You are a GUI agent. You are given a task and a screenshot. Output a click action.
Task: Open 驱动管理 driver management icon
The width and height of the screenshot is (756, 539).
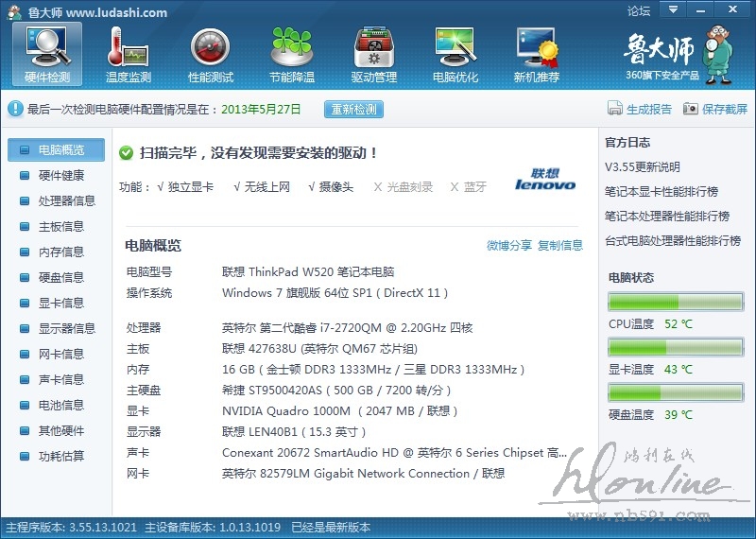click(x=373, y=54)
